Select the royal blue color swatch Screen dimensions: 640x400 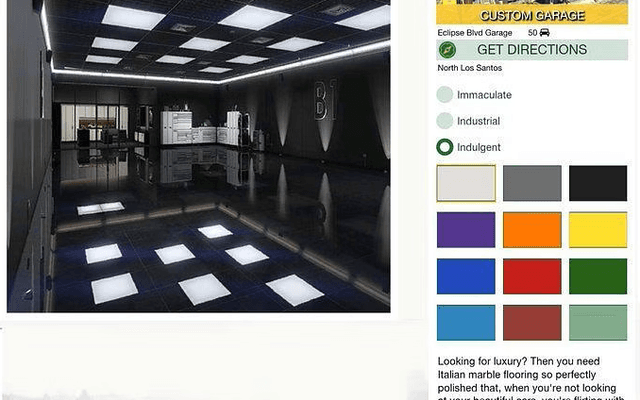[466, 276]
